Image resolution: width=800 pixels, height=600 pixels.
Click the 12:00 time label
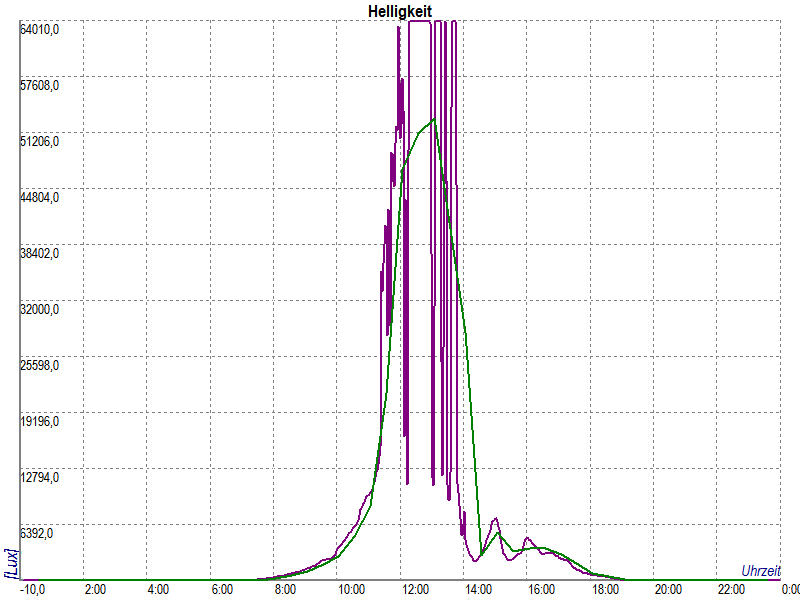tap(415, 590)
